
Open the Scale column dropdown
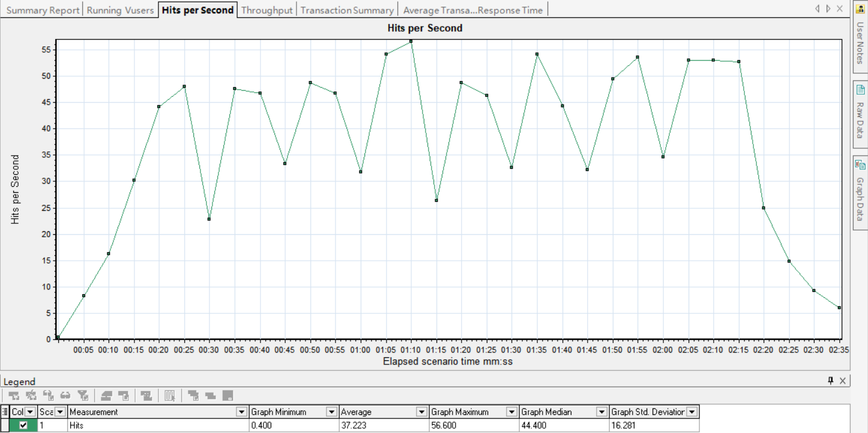click(x=60, y=412)
